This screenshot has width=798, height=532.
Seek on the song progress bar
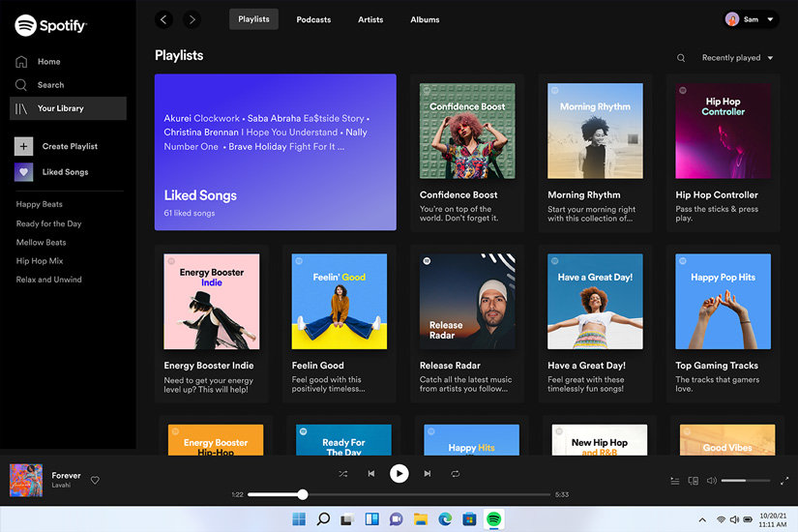pos(399,494)
